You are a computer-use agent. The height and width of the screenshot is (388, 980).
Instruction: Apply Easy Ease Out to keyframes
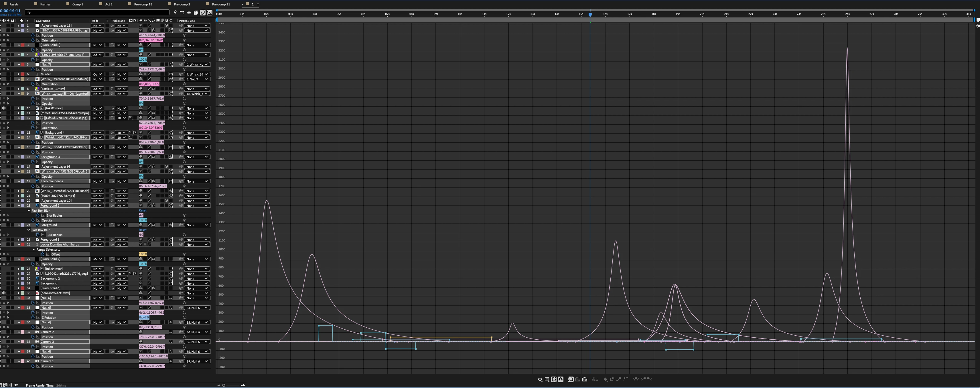(650, 379)
